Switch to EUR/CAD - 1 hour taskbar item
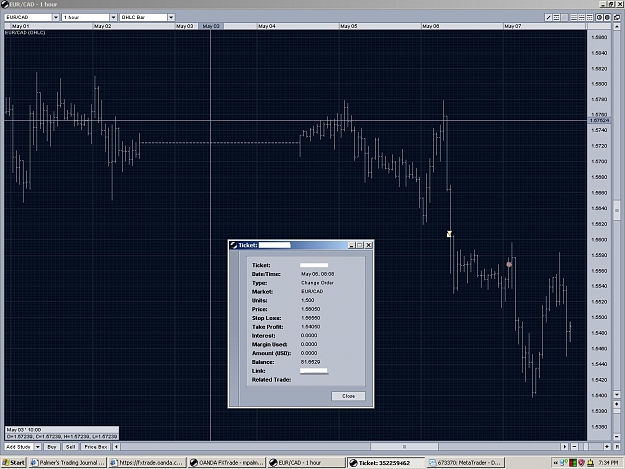625x469 pixels. tap(306, 463)
